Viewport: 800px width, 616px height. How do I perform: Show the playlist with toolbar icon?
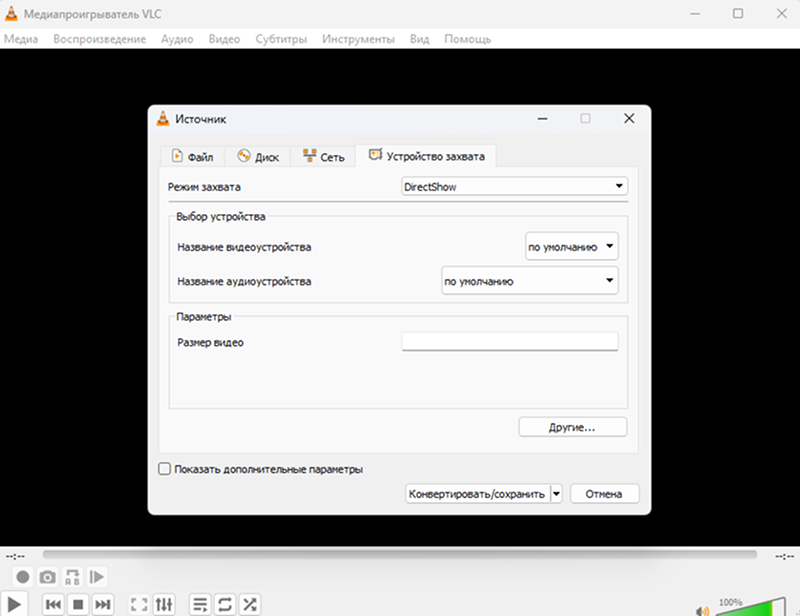click(x=200, y=605)
